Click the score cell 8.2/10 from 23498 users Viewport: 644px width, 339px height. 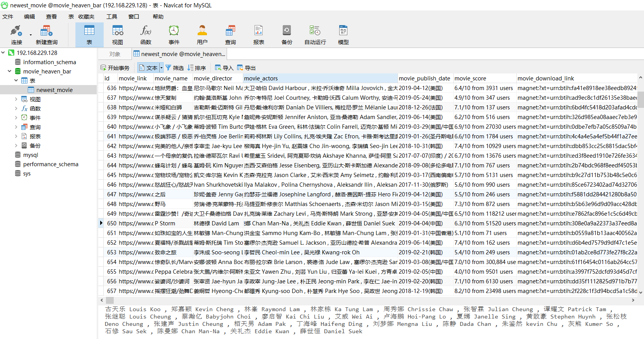485,291
